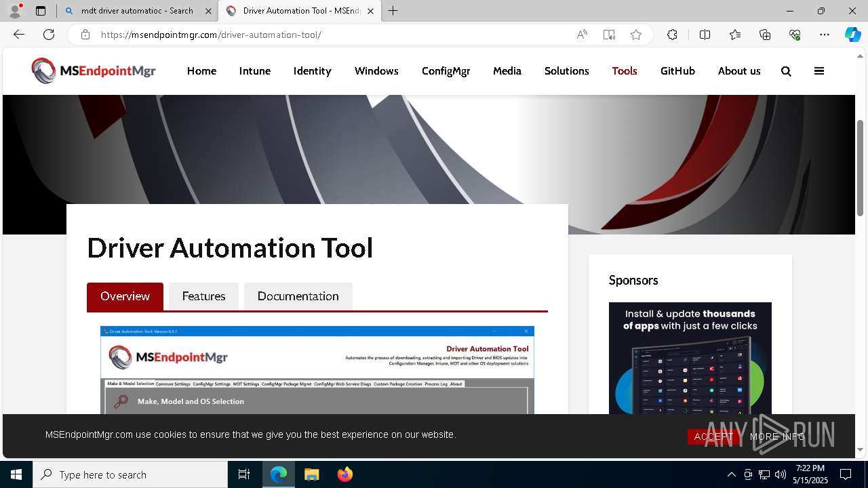Click the browser back arrow
The width and height of the screenshot is (868, 488).
[19, 35]
